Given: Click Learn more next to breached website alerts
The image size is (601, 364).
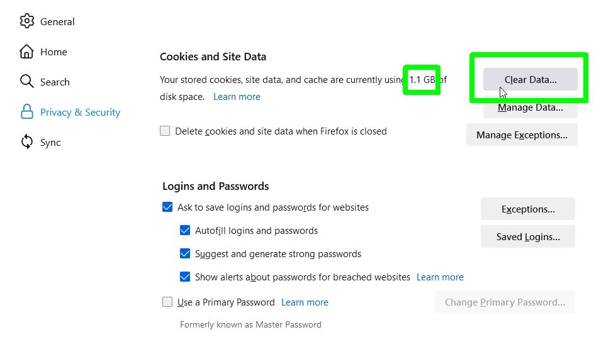Looking at the screenshot, I should [440, 277].
